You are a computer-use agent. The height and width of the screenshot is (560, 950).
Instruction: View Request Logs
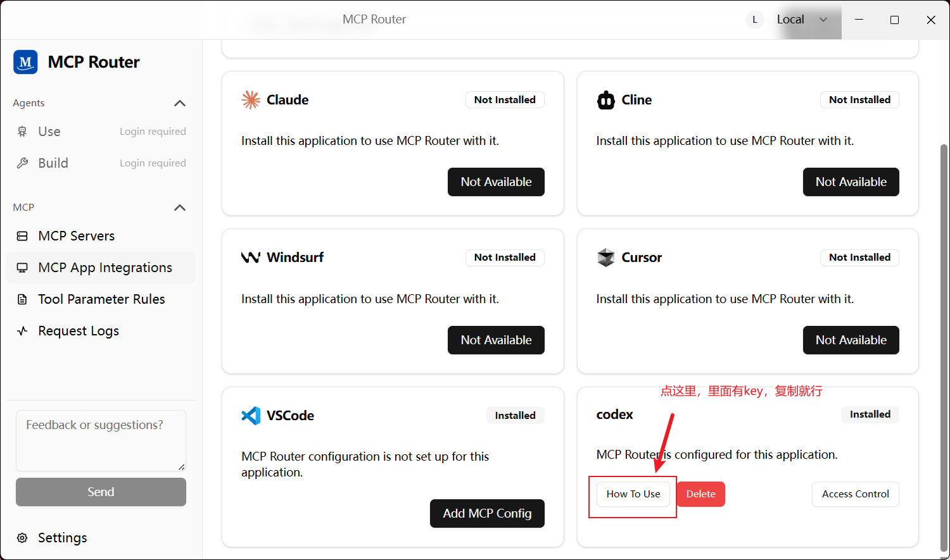click(101, 331)
